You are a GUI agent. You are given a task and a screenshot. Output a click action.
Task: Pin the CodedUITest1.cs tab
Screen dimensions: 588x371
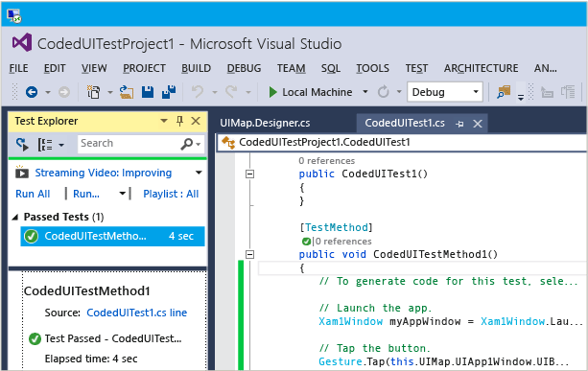459,124
